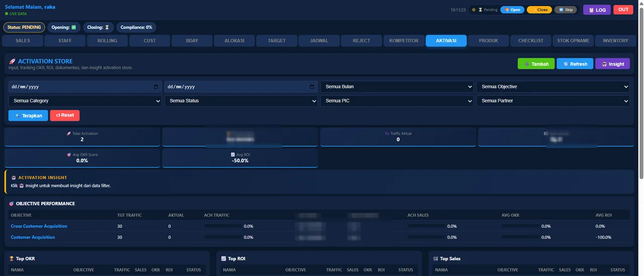Open the PRODUK tab

point(489,41)
